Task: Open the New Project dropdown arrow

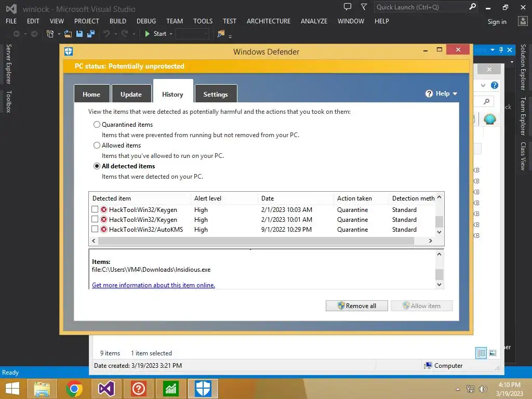Action: pyautogui.click(x=59, y=34)
